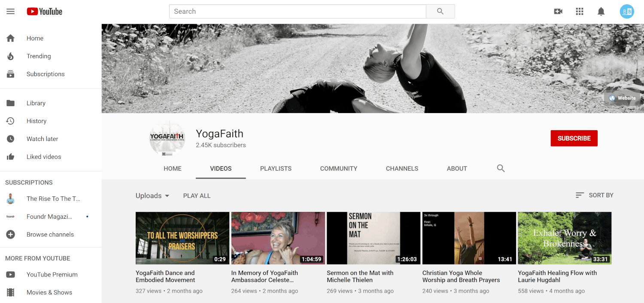Click the Home icon in sidebar
The width and height of the screenshot is (644, 303).
(11, 38)
